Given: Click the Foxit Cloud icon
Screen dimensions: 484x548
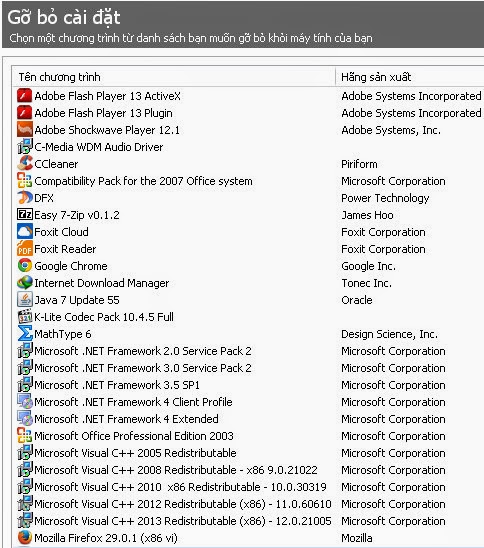Looking at the screenshot, I should (25, 232).
